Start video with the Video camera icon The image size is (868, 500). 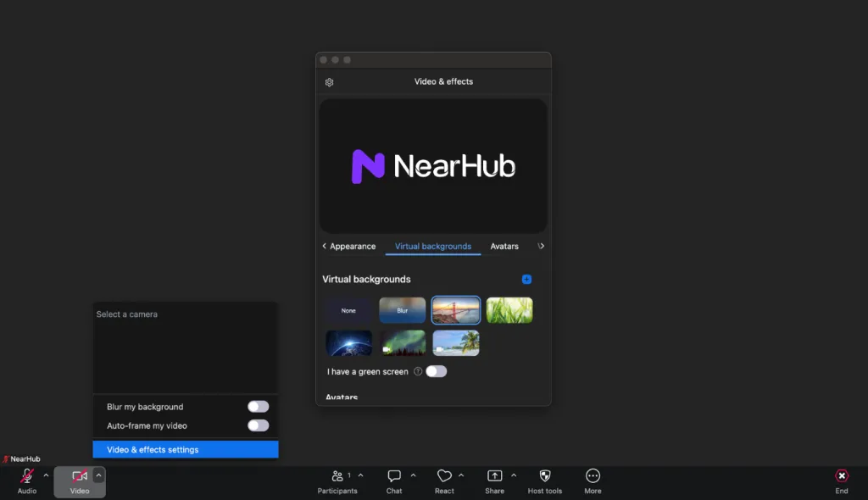coord(80,475)
